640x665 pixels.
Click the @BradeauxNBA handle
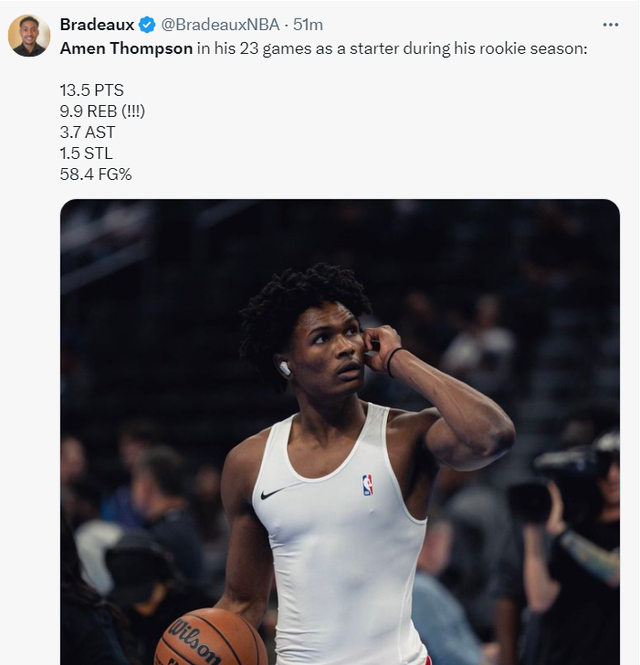[219, 25]
